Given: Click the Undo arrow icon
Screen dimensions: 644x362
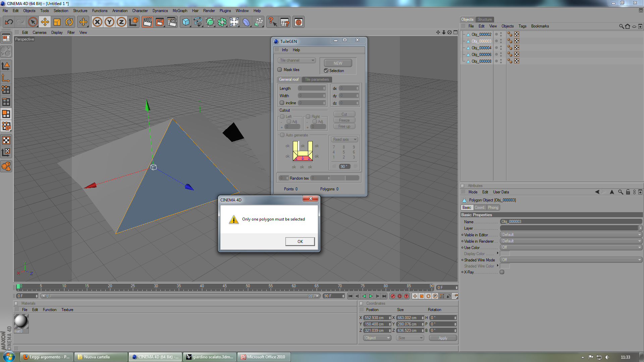Looking at the screenshot, I should (x=9, y=22).
